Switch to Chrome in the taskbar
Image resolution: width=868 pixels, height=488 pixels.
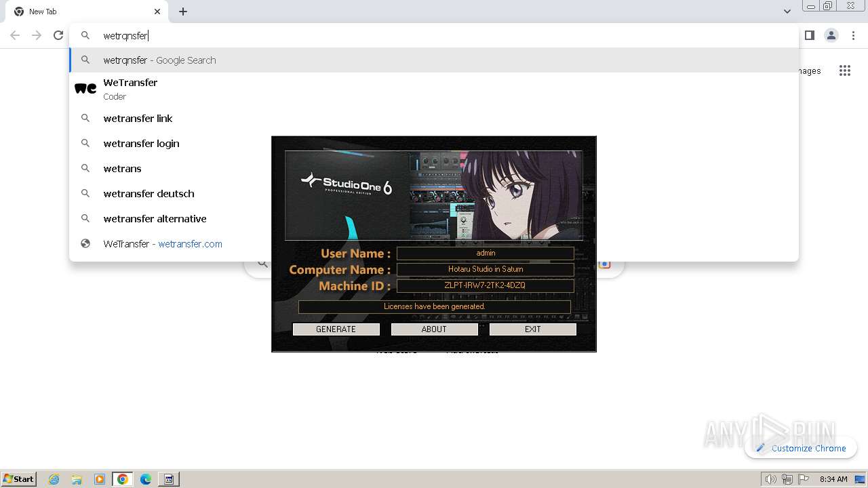click(x=123, y=479)
